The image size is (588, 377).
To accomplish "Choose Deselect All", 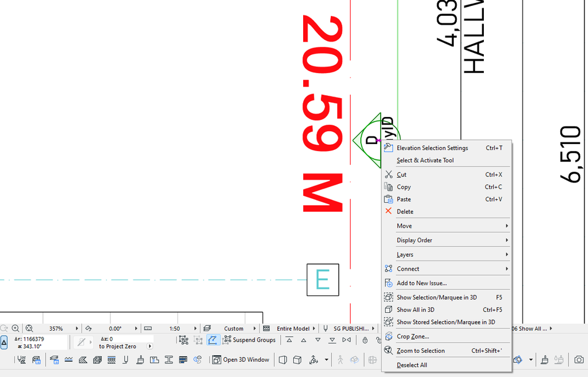I will point(447,365).
